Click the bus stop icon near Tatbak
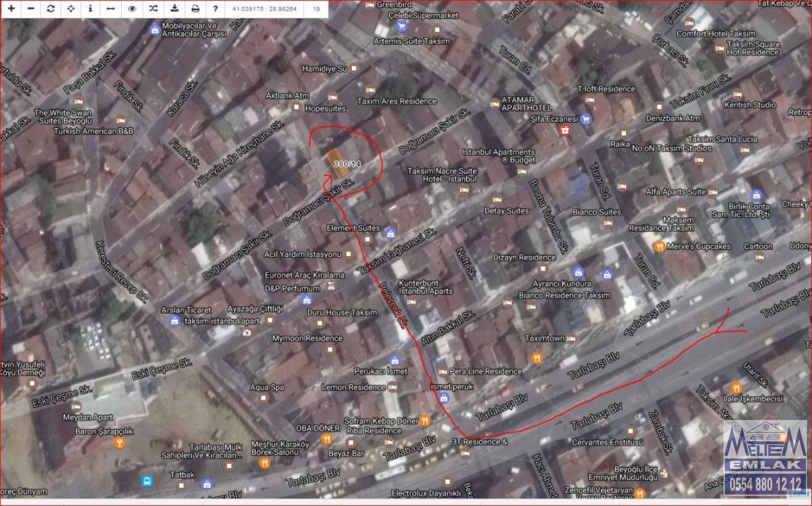Screen dimensions: 812x506 (x=147, y=481)
